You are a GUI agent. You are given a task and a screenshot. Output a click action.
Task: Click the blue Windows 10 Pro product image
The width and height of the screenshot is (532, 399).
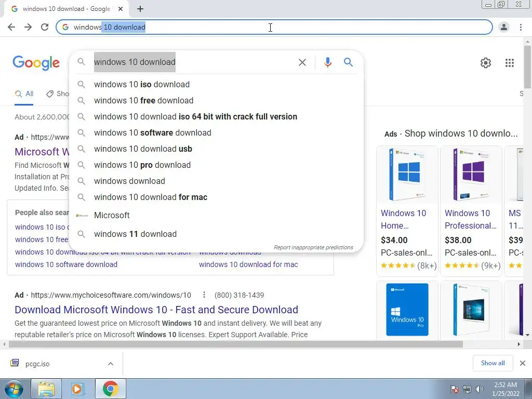coord(407,310)
